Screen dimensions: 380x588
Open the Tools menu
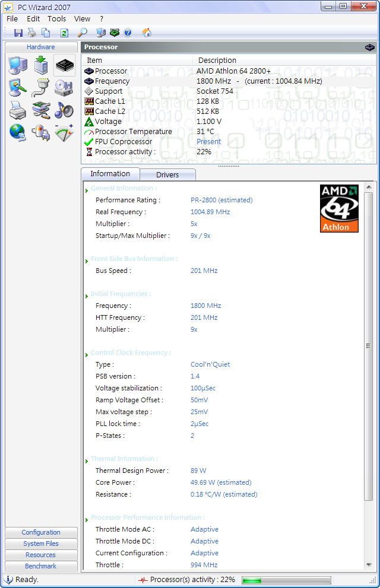tap(56, 19)
